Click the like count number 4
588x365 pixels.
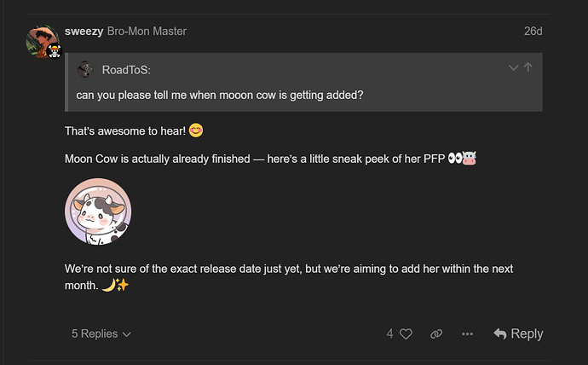pos(390,333)
